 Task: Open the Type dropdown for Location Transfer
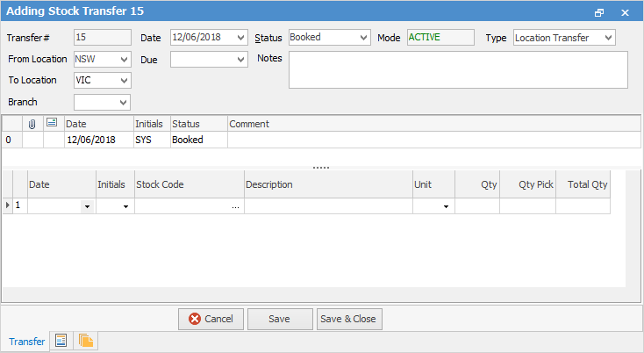(609, 38)
